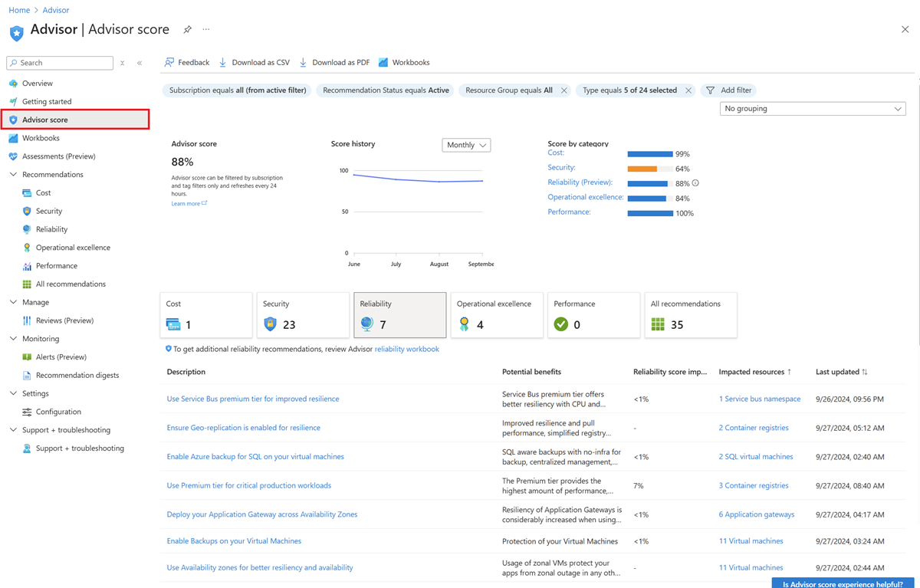Open the All recommendations grid icon
This screenshot has height=588, width=920.
pos(25,284)
